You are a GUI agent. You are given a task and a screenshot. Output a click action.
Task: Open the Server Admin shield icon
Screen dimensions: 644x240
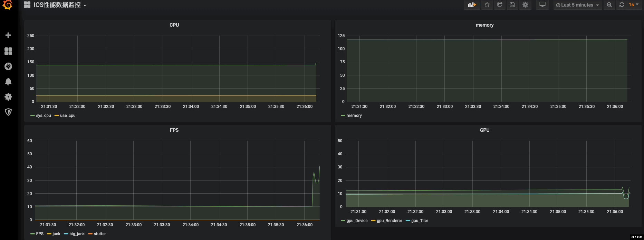(8, 112)
